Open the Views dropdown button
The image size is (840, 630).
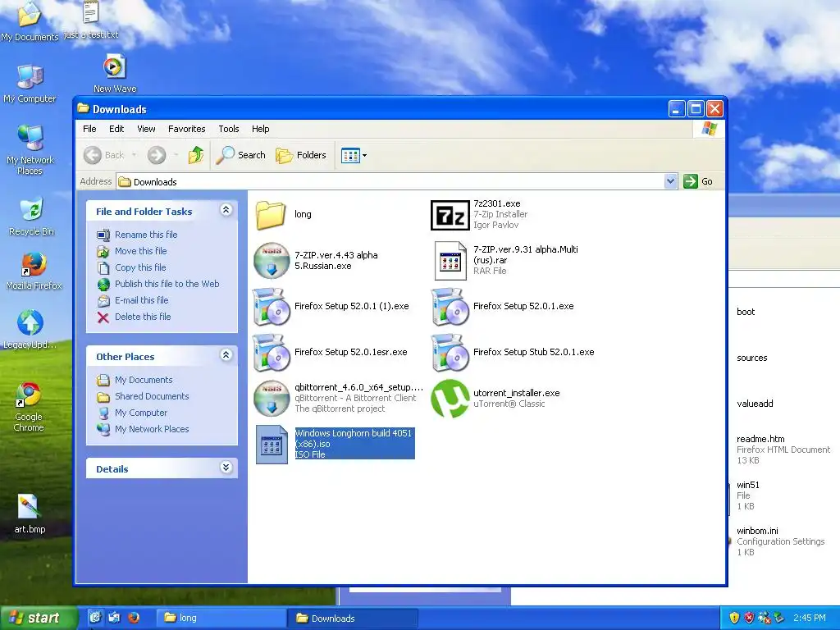(x=354, y=155)
